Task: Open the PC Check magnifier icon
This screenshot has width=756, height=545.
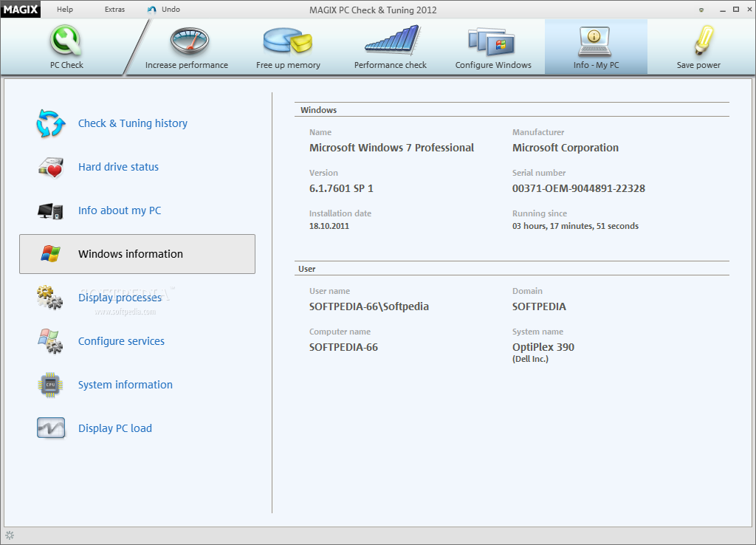Action: 66,41
